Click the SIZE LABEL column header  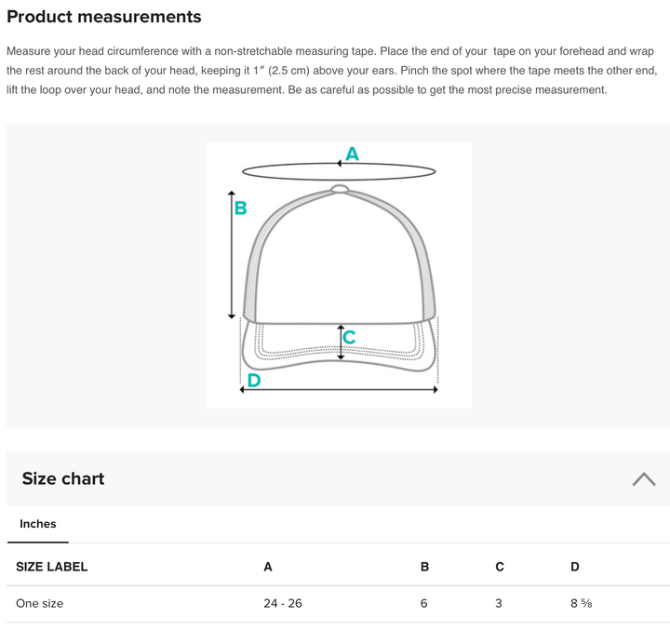(x=52, y=567)
